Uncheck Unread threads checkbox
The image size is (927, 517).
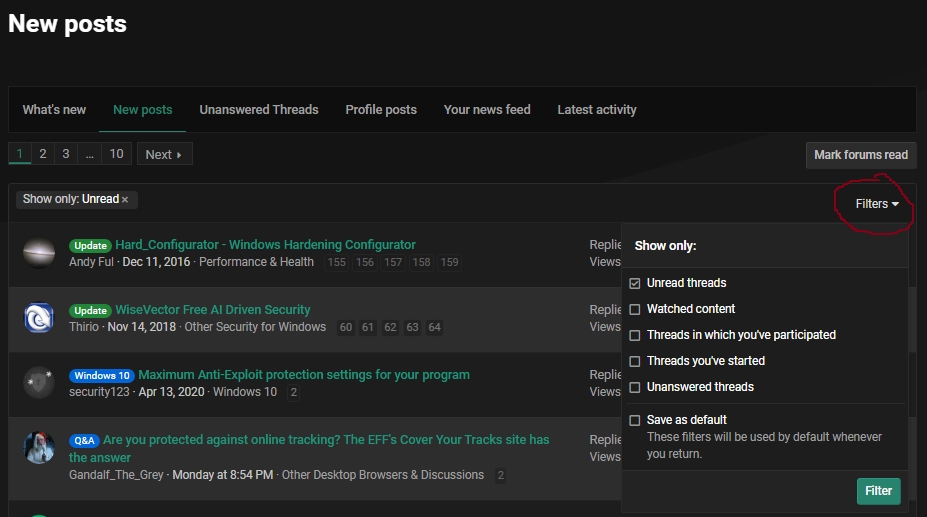(x=635, y=283)
